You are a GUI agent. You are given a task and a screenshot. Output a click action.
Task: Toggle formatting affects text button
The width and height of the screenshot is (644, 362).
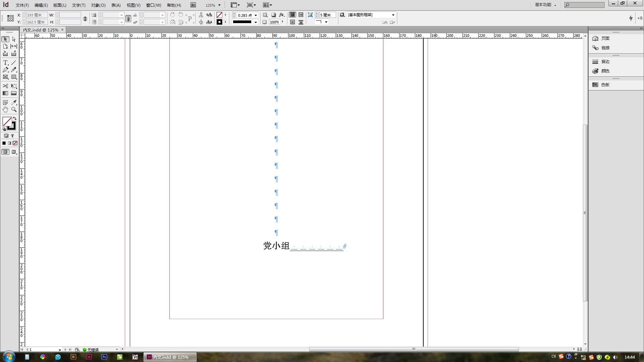[x=12, y=136]
